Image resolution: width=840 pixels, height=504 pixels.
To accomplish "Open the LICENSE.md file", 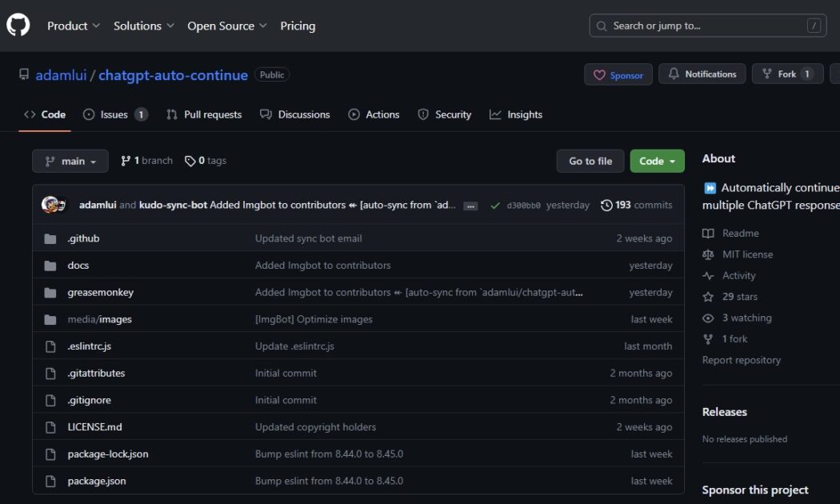I will click(x=95, y=427).
